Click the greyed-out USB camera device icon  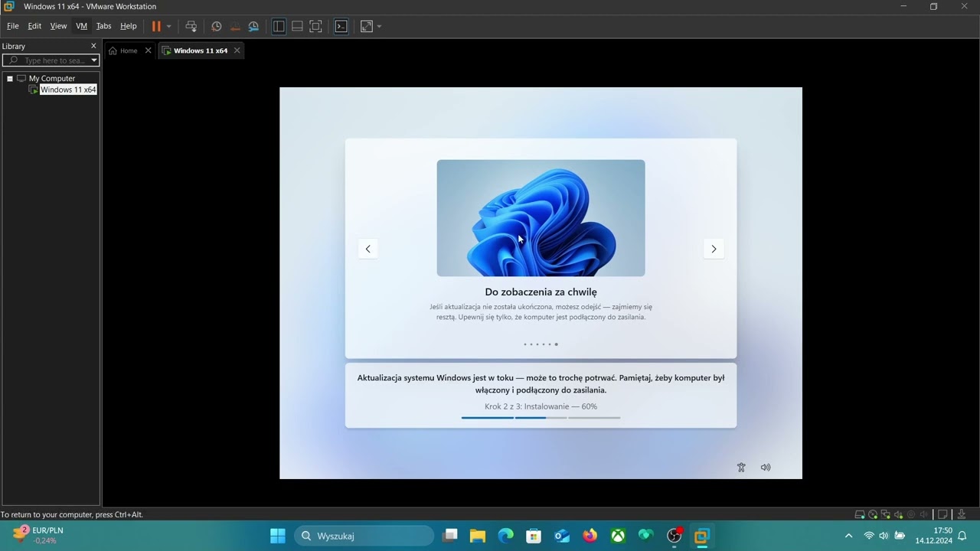pyautogui.click(x=911, y=514)
